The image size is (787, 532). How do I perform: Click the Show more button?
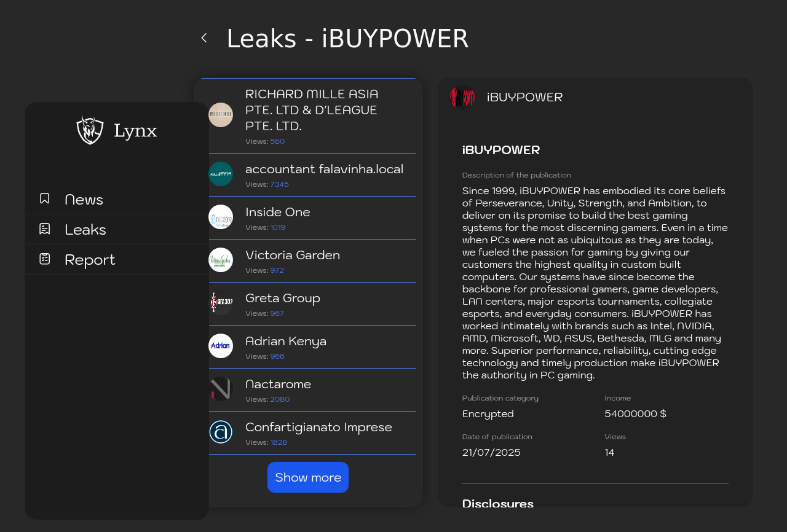pyautogui.click(x=308, y=477)
